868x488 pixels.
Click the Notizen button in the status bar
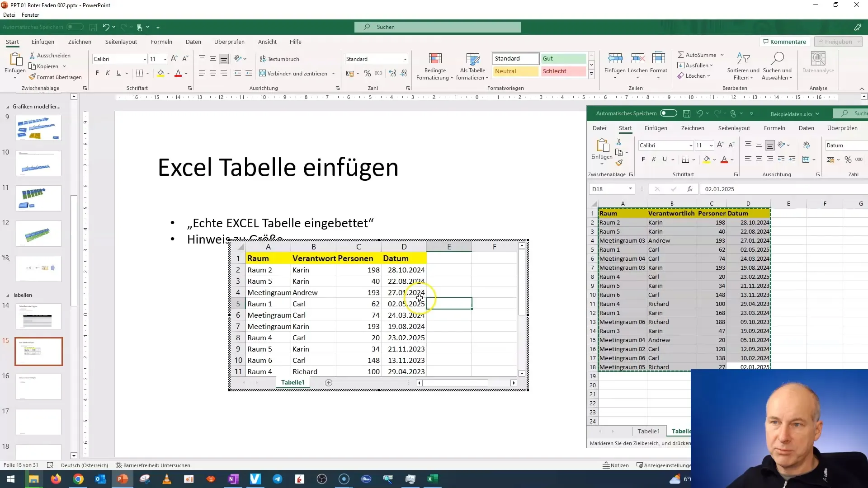click(616, 465)
